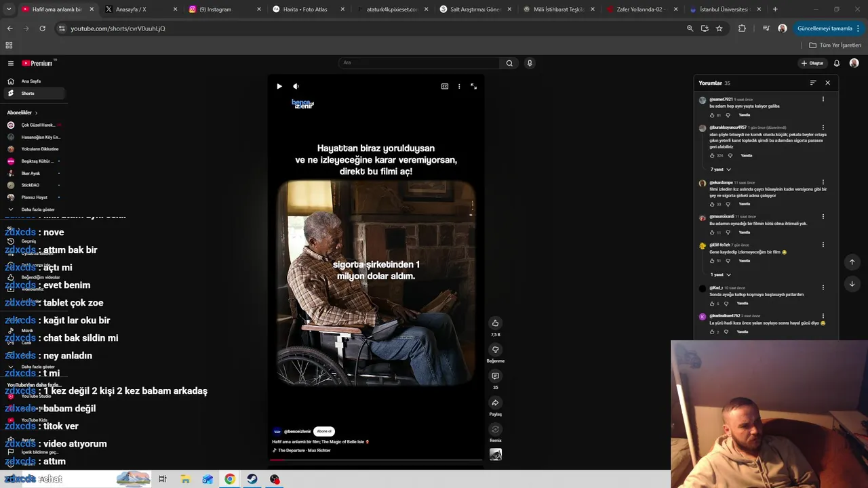Screen dimensions: 868x488
Task: Search with voice using microphone icon
Action: pos(530,63)
